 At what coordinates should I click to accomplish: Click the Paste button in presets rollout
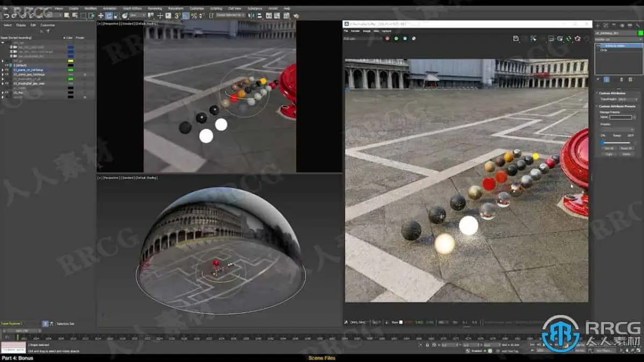coord(626,154)
